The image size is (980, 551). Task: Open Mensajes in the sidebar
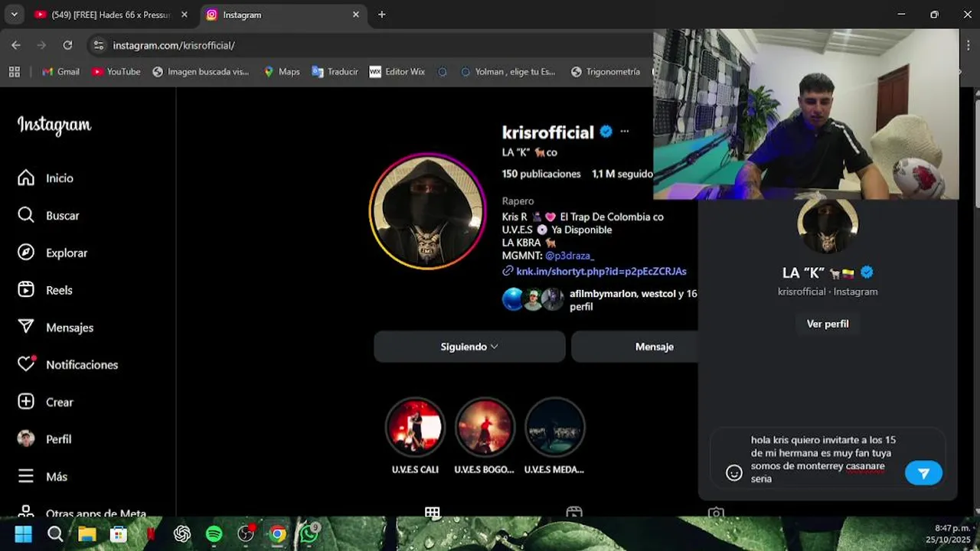(x=55, y=328)
